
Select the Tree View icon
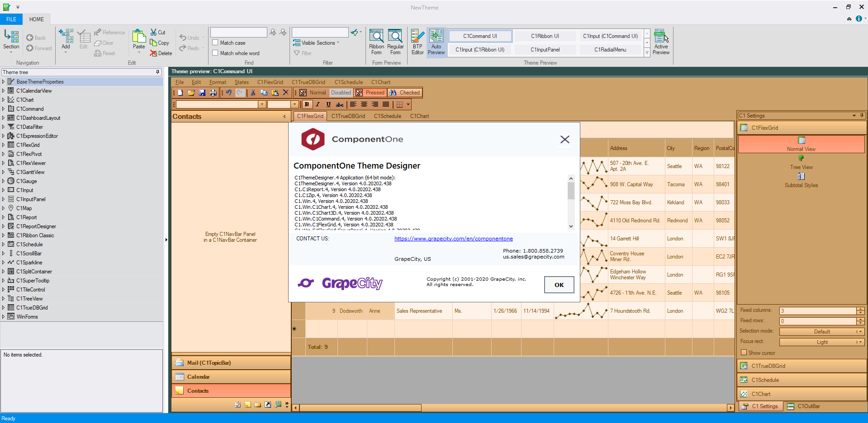click(x=801, y=158)
